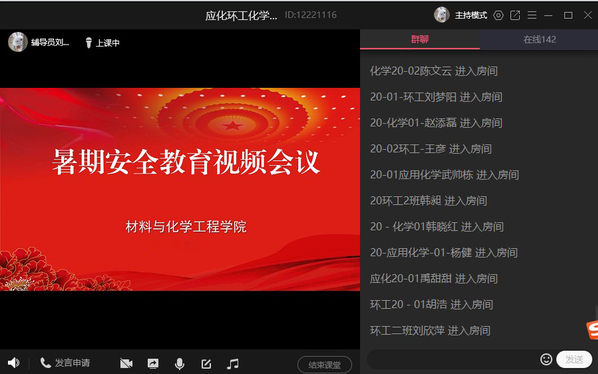Switch to the 在线142 tab

point(539,39)
